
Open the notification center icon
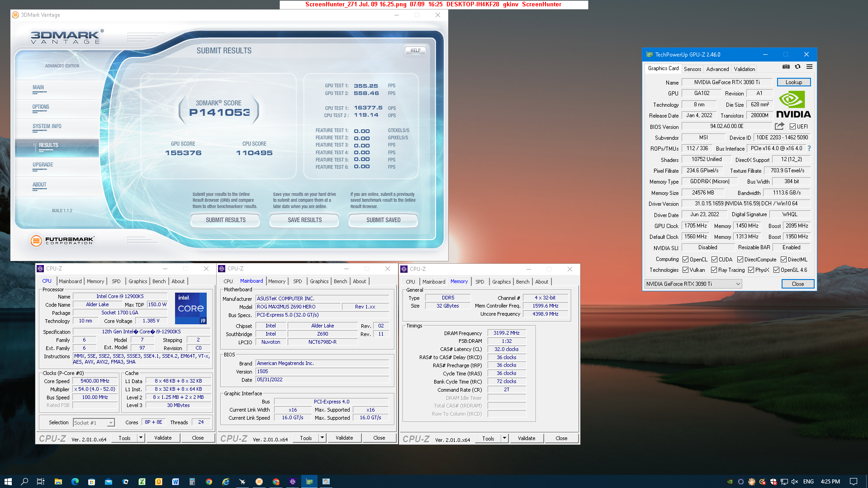click(854, 482)
